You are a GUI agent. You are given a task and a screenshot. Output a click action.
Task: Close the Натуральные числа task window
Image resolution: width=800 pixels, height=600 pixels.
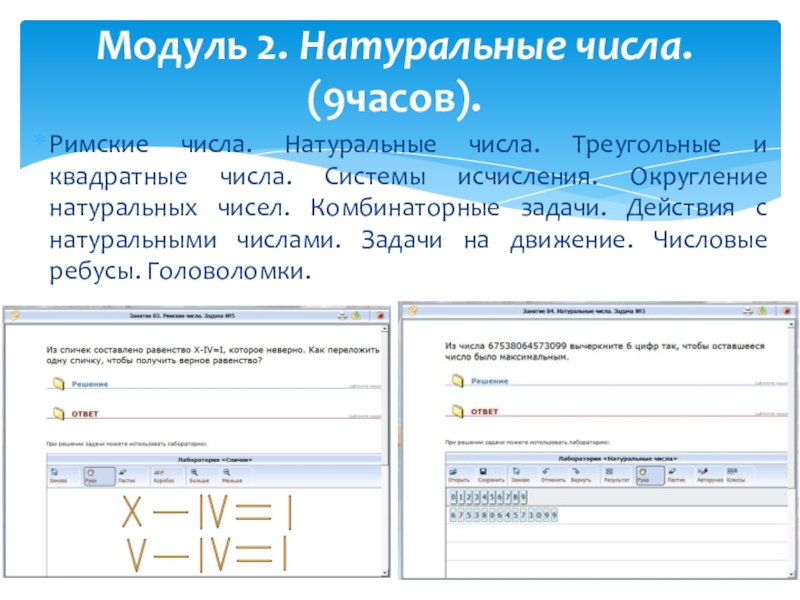tap(787, 311)
